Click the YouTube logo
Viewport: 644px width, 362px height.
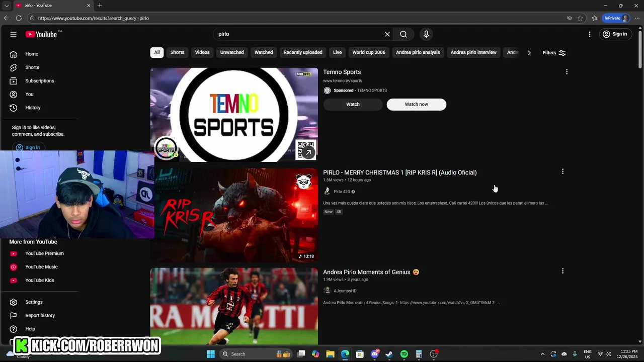41,34
